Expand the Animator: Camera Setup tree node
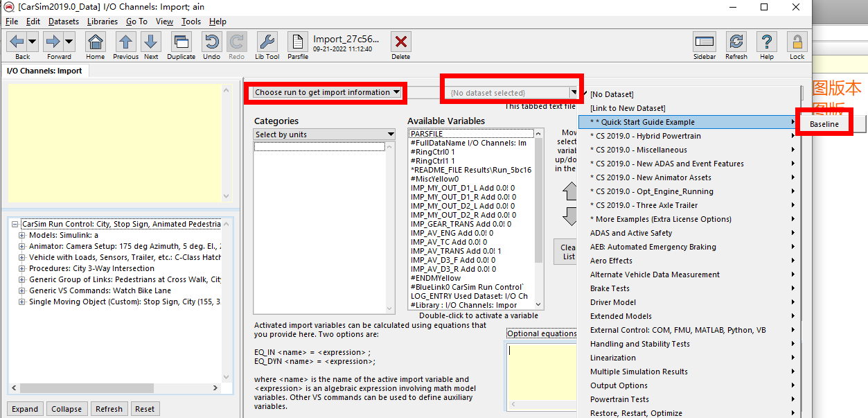 (x=23, y=247)
